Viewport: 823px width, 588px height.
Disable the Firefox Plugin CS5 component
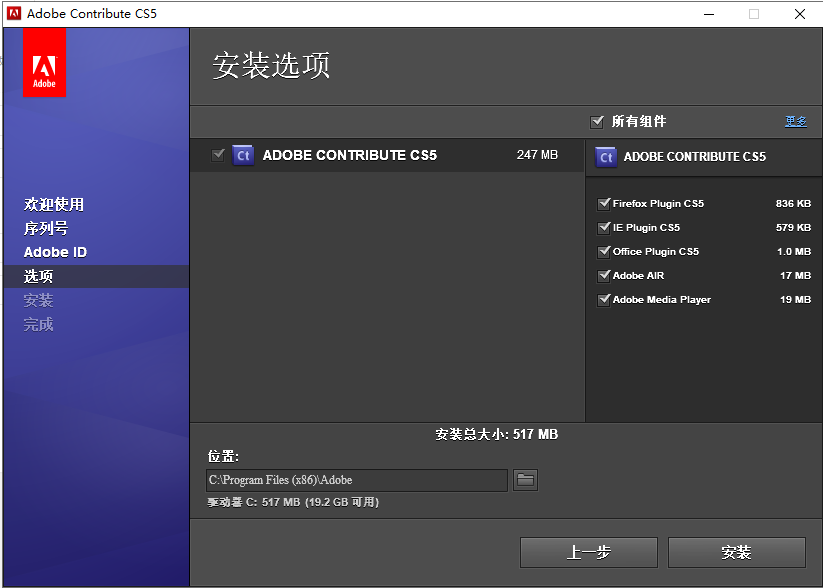602,203
